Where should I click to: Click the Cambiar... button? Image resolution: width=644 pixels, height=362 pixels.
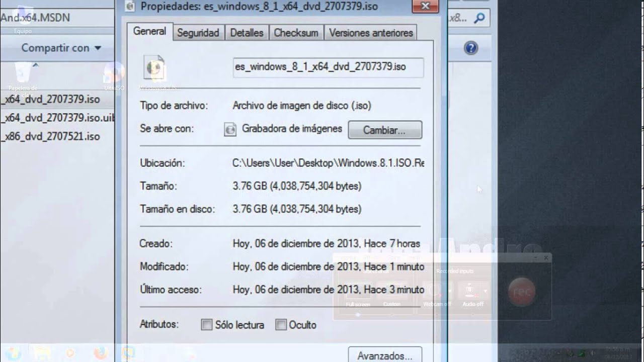click(385, 130)
